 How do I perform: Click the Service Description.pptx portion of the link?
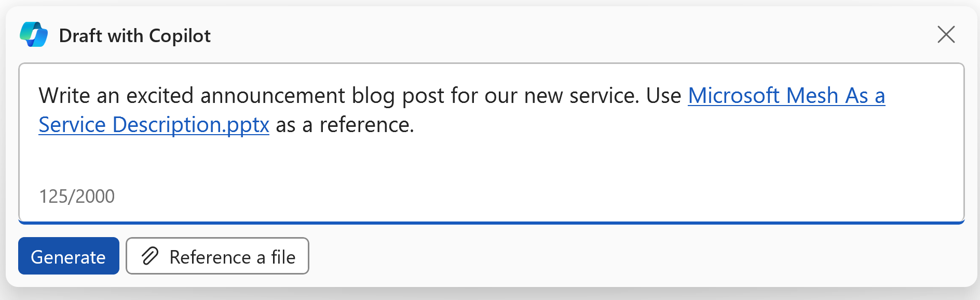pos(154,125)
